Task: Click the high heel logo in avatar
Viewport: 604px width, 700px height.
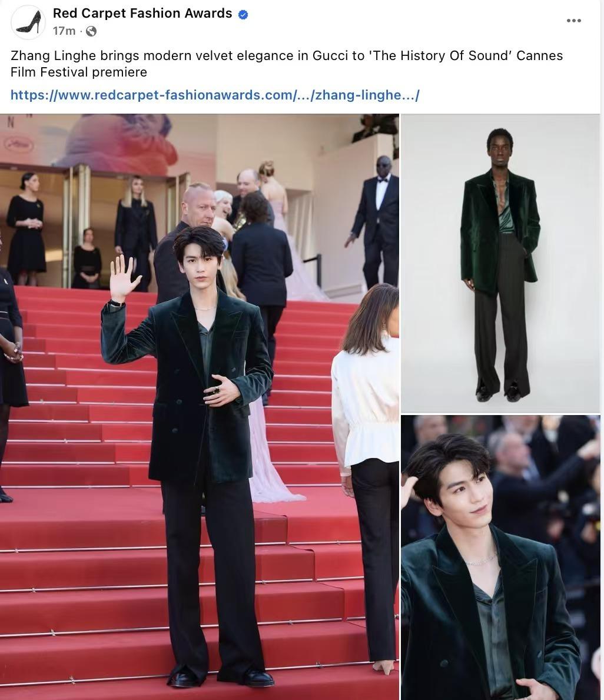Action: point(29,22)
